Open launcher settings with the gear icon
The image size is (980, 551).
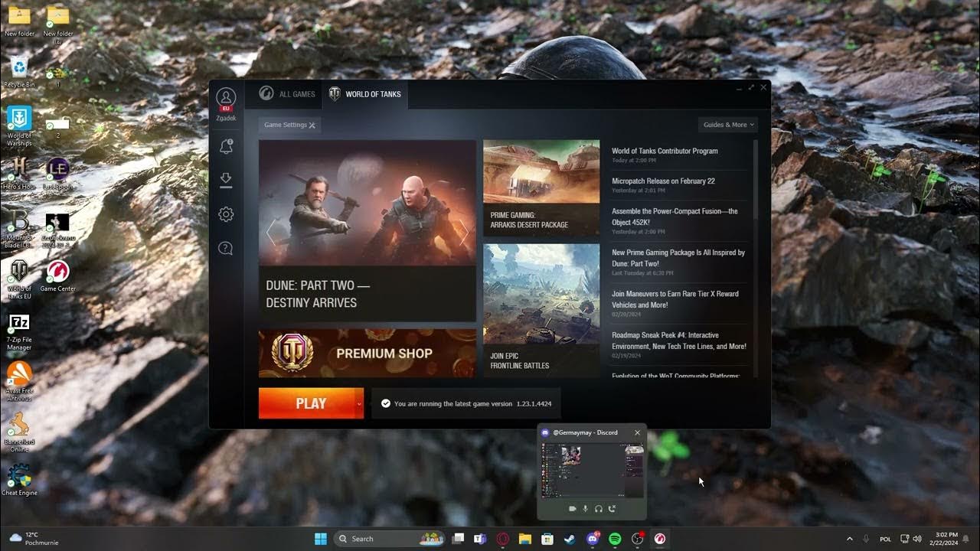(226, 214)
